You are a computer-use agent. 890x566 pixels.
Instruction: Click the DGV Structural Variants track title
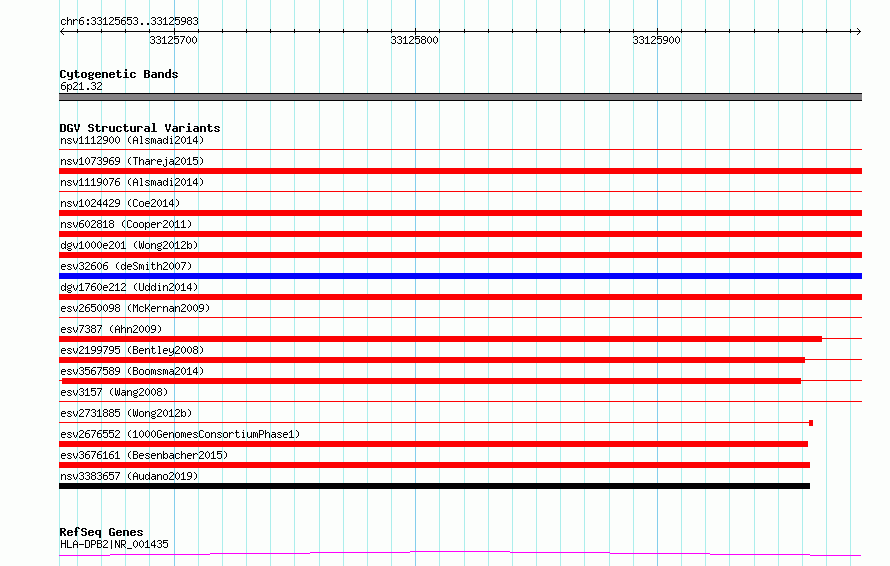coord(140,128)
